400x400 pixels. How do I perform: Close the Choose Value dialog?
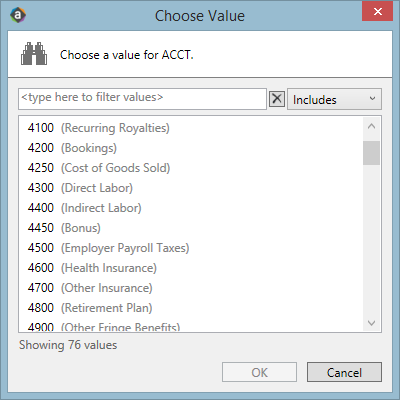(x=377, y=12)
